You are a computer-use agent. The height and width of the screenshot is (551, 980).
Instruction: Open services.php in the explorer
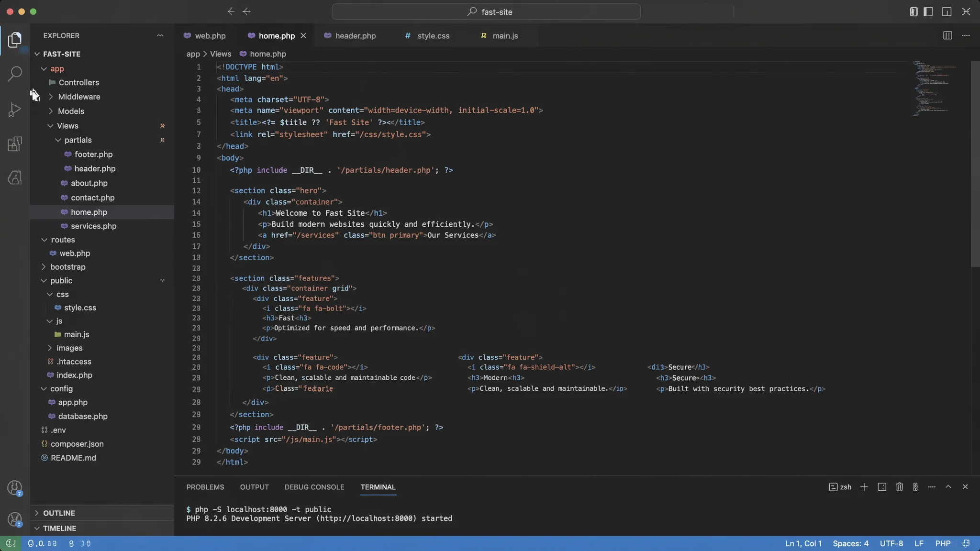(x=93, y=226)
